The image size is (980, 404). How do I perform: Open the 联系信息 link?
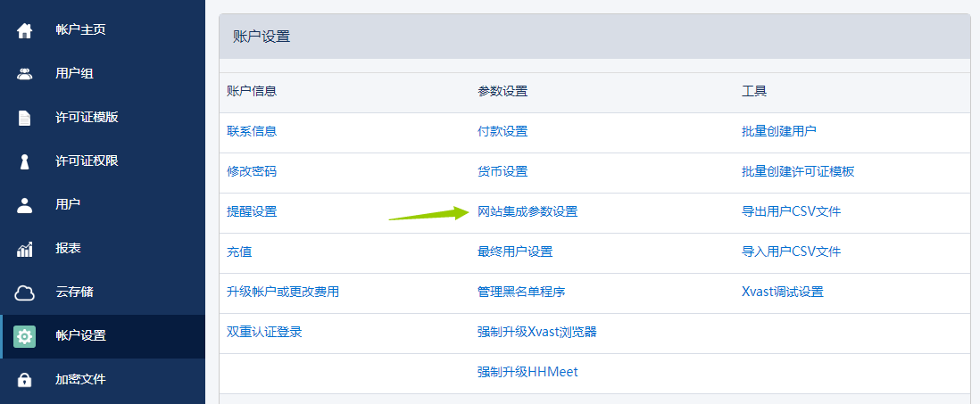[x=252, y=131]
